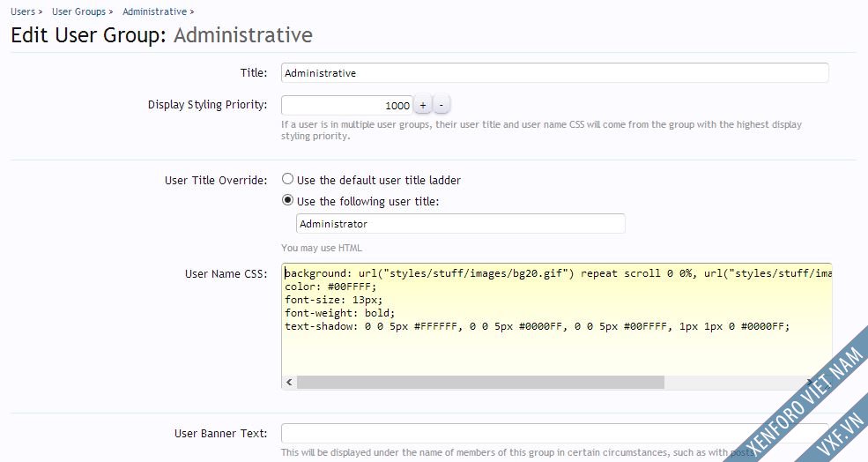Click the Administrator user title input
The image size is (868, 462).
pos(460,224)
